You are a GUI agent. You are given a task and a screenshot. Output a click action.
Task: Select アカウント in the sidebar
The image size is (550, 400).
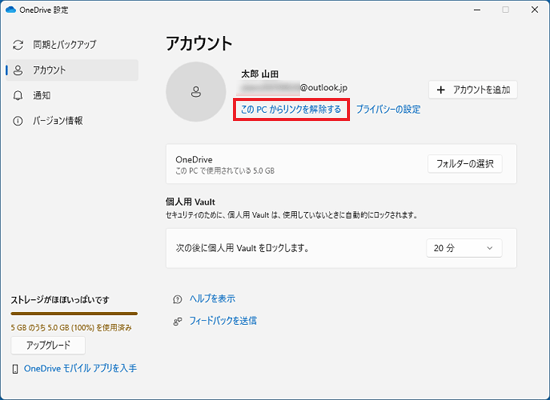point(72,70)
